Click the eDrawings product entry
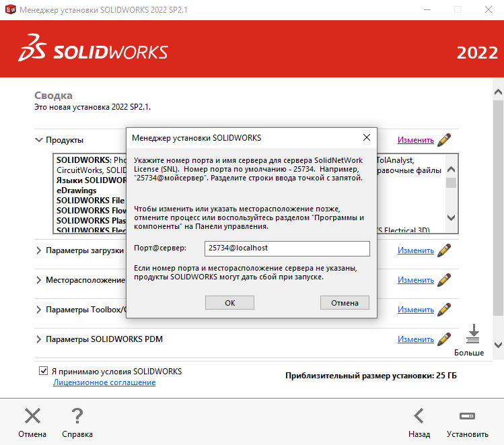This screenshot has height=445, width=504. [x=77, y=191]
